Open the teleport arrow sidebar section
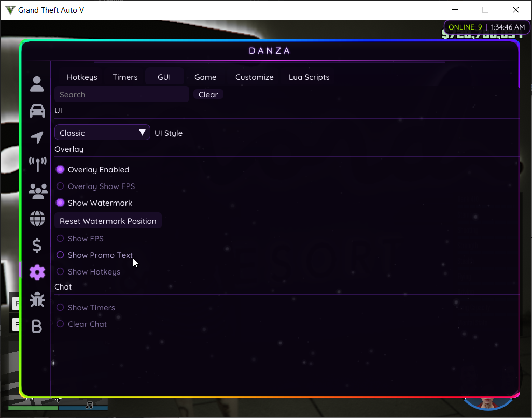The image size is (532, 418). [x=37, y=137]
